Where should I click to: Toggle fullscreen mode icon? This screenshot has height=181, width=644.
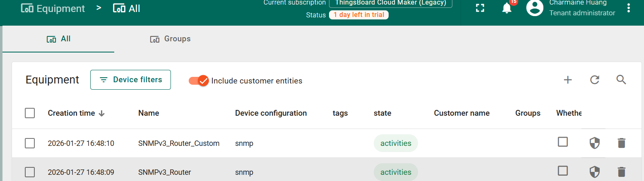(x=480, y=8)
